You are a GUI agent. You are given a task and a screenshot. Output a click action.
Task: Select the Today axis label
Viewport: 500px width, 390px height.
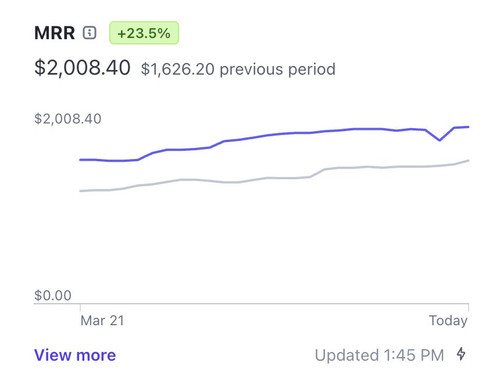pos(448,321)
